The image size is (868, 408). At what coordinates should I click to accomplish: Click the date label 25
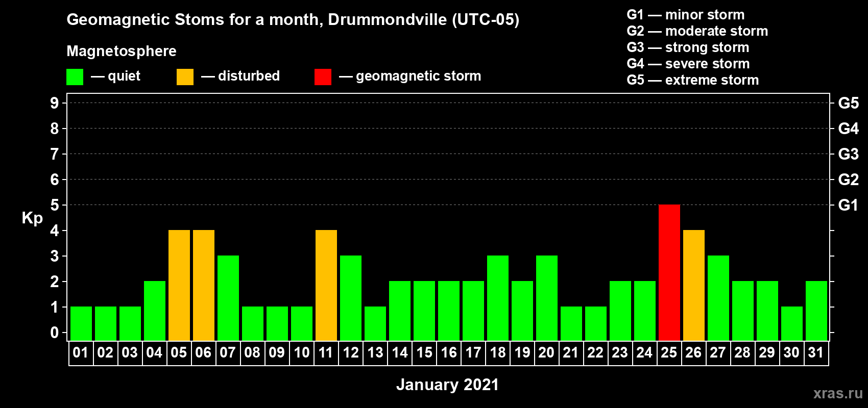[x=669, y=352]
